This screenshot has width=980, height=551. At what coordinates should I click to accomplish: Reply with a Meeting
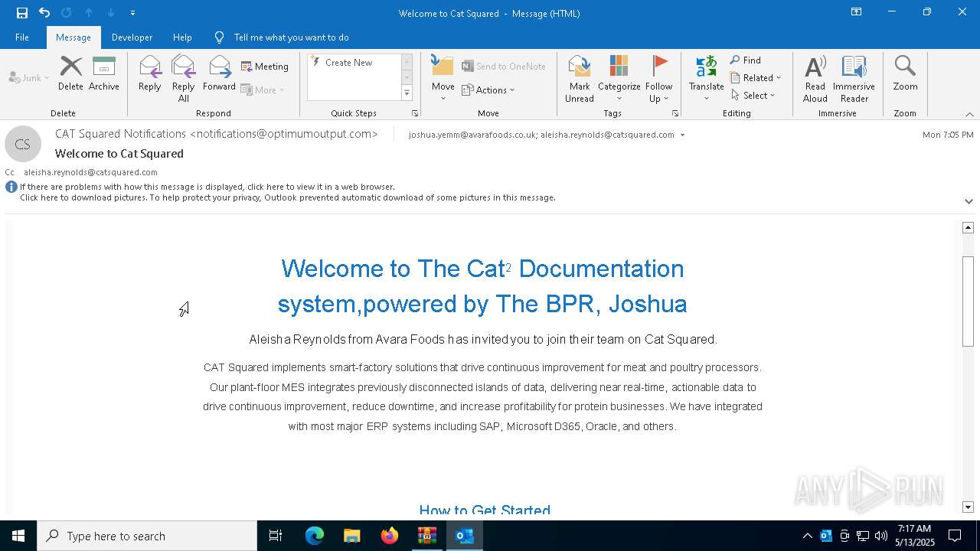pos(265,67)
